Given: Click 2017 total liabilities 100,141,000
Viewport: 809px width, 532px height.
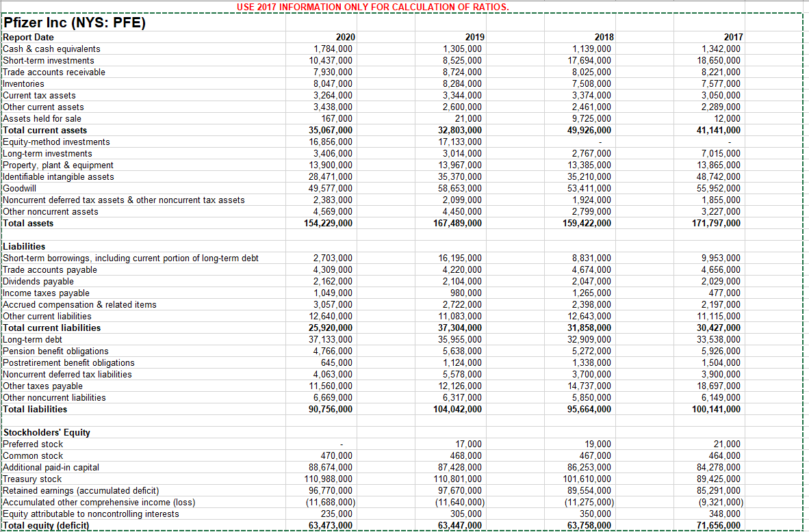Looking at the screenshot, I should click(716, 410).
